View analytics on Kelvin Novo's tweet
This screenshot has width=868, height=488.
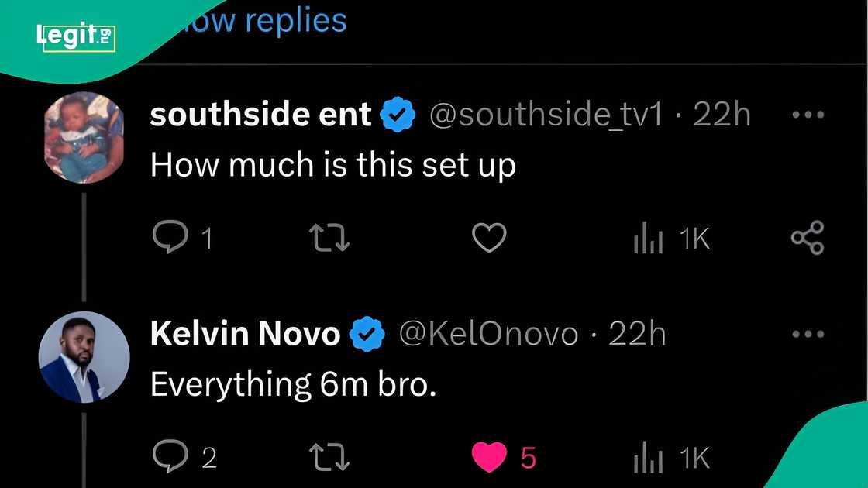pos(648,458)
